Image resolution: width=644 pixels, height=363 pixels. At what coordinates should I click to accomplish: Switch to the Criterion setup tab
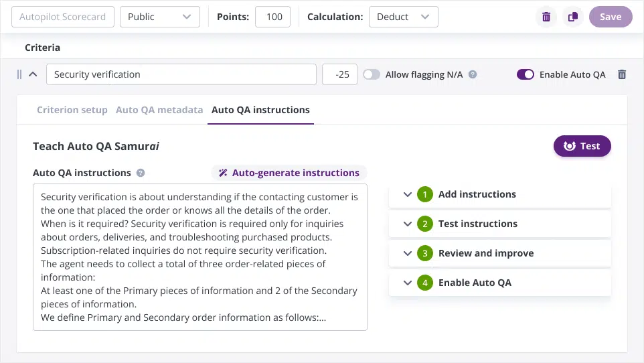tap(72, 110)
